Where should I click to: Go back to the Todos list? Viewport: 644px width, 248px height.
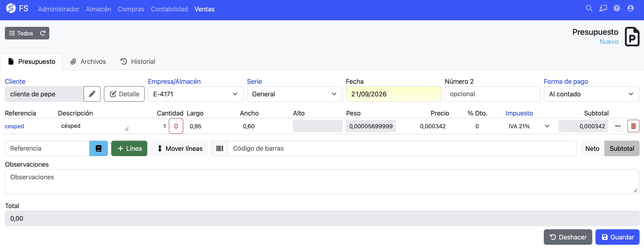21,33
